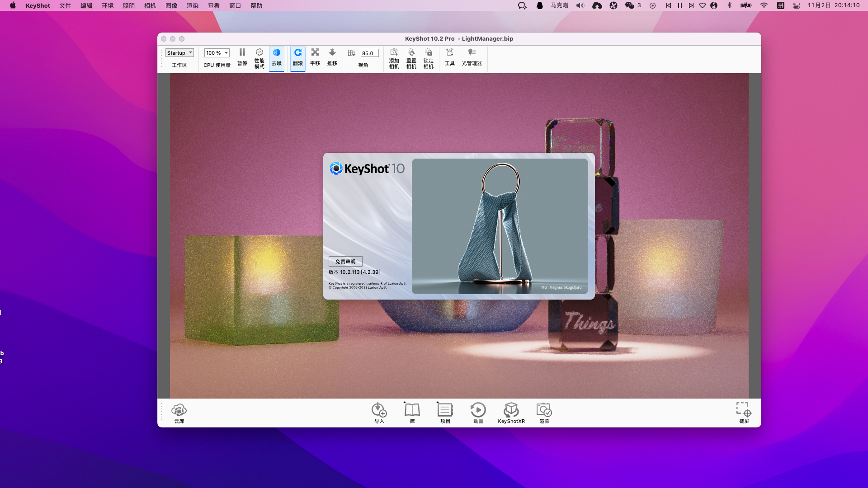Open the 渲染 menu in menu bar
Viewport: 868px width, 488px height.
click(x=193, y=5)
